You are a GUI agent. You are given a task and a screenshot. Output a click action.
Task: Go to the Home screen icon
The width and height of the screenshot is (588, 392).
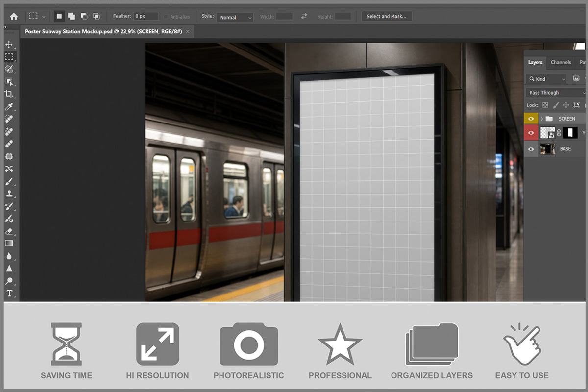(14, 16)
